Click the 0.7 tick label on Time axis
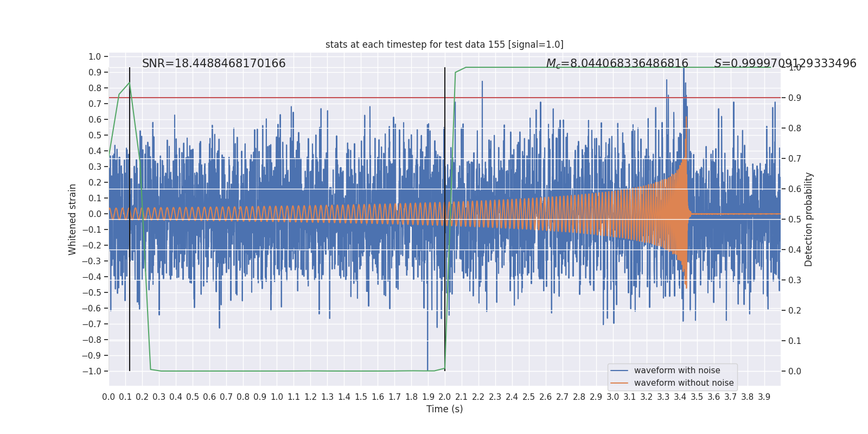 pyautogui.click(x=226, y=397)
